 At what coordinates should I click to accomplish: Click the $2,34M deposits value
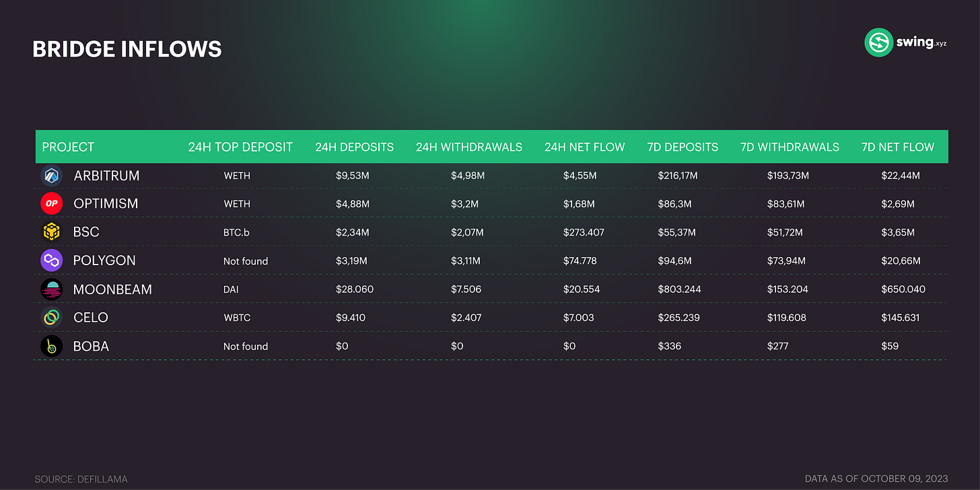(353, 232)
